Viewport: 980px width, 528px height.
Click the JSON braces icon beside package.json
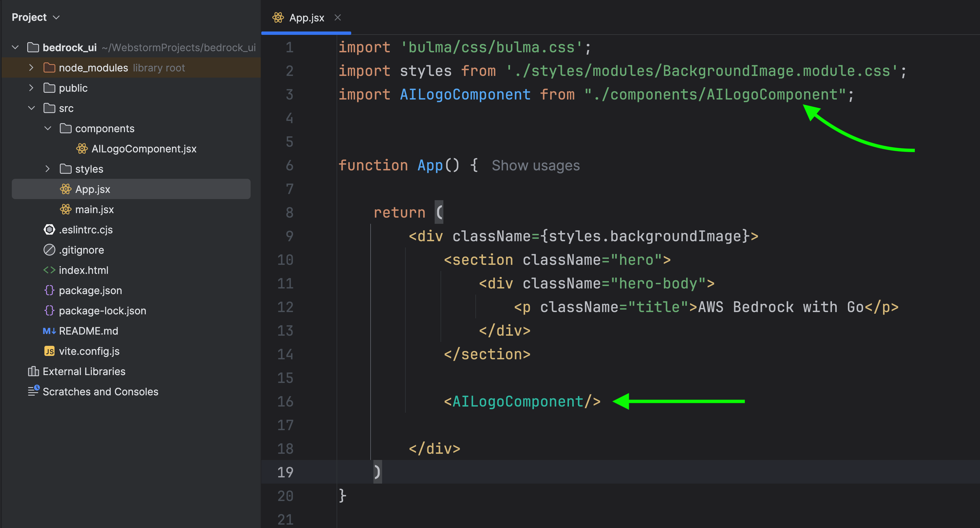click(x=49, y=290)
